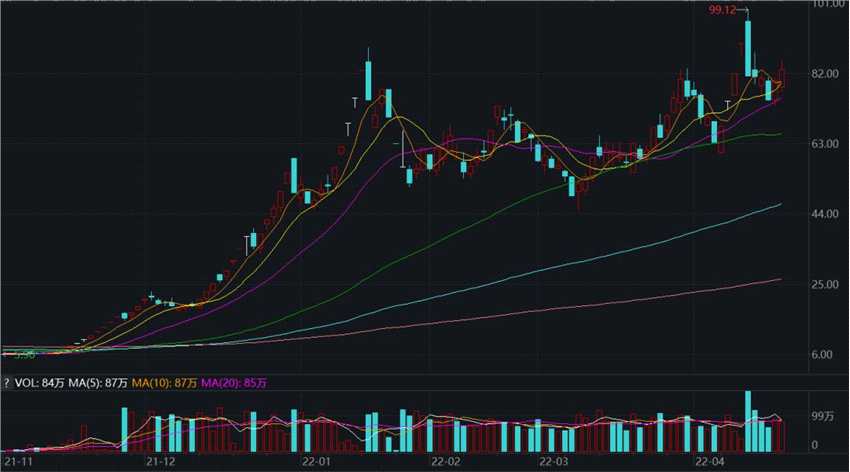Viewport: 850px width, 472px height.
Task: Jump to the 22-03 date marker
Action: coord(554,462)
